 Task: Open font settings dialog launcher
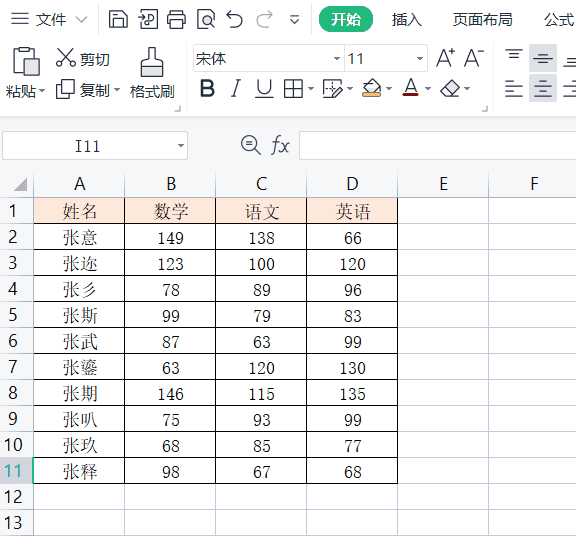pos(485,109)
